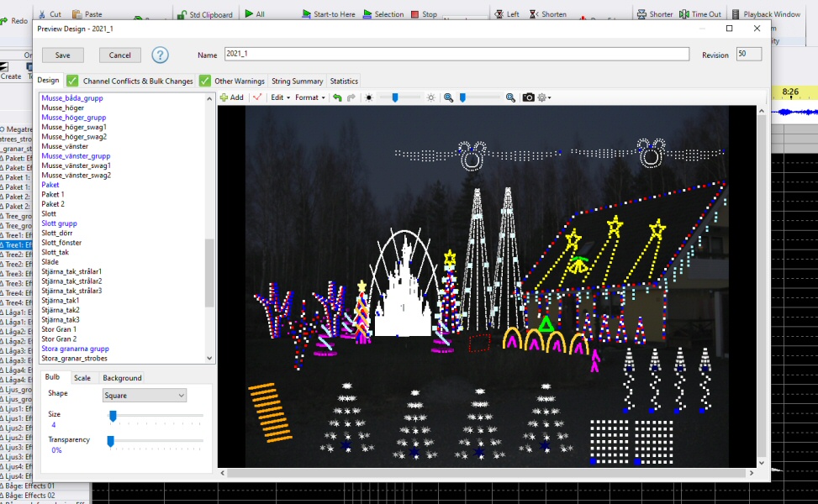Screen dimensions: 818x504
Task: Click Start-to Here play button in background
Action: (x=329, y=14)
